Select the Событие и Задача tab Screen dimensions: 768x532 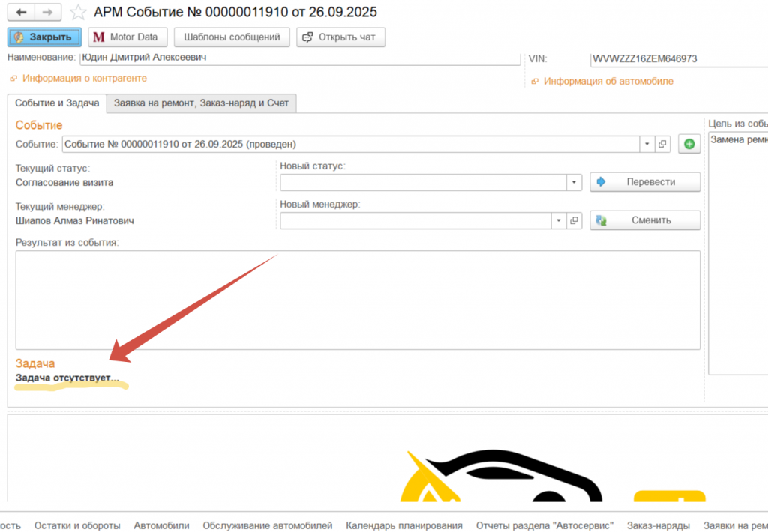tap(57, 103)
